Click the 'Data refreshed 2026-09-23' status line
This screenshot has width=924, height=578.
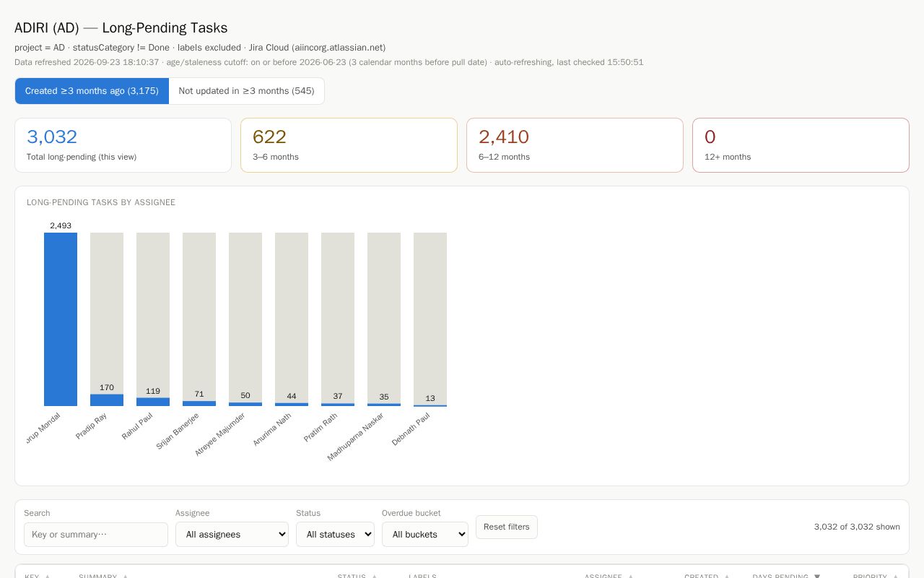[x=329, y=62]
